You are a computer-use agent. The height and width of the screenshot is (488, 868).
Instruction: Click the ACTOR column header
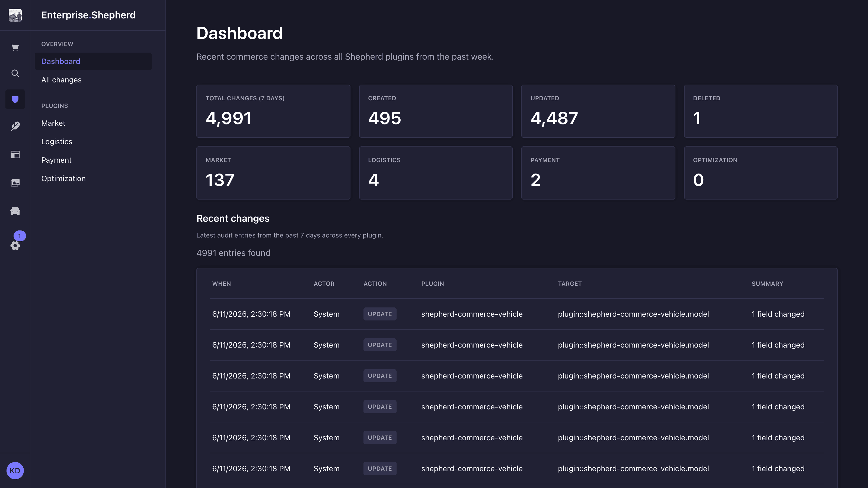tap(324, 284)
